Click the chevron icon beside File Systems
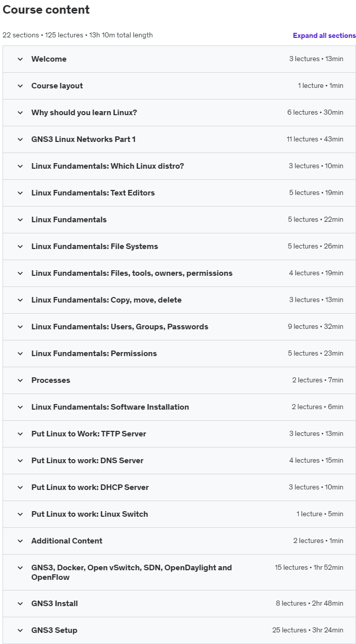This screenshot has width=356, height=644. [20, 246]
